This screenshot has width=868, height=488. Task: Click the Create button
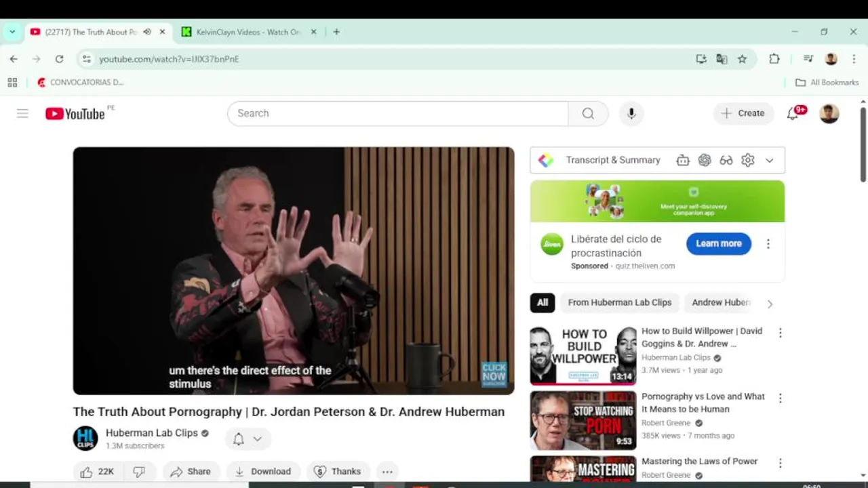point(743,113)
